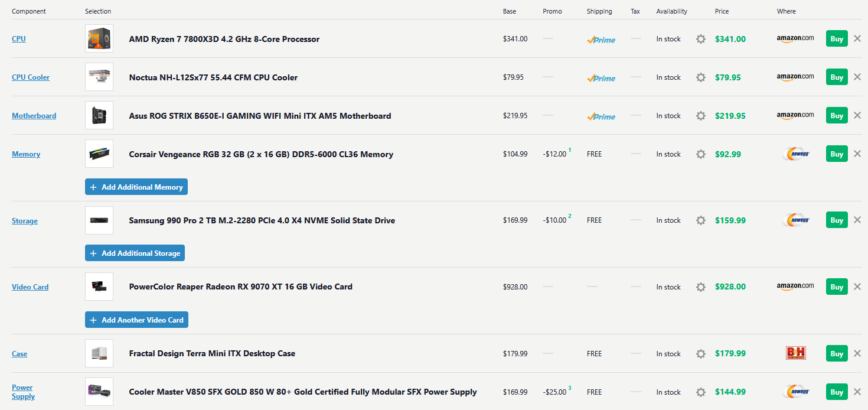
Task: Buy the Cooler Master V850 power supply
Action: pyautogui.click(x=837, y=392)
